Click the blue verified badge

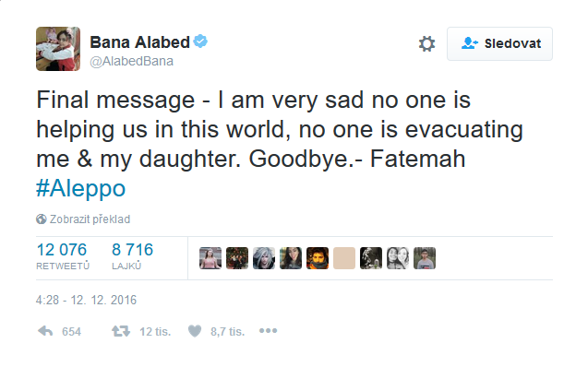(200, 41)
